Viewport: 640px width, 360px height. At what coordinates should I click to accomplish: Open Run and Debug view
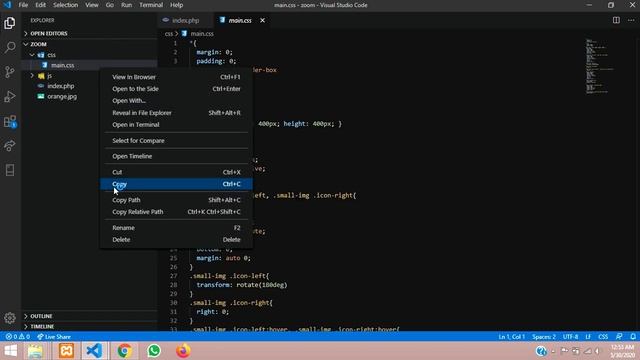(10, 97)
